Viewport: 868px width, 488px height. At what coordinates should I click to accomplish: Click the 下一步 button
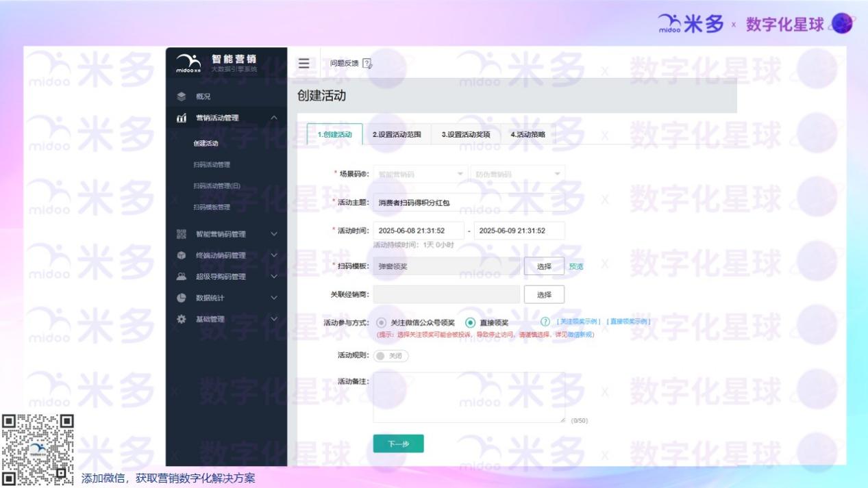399,444
